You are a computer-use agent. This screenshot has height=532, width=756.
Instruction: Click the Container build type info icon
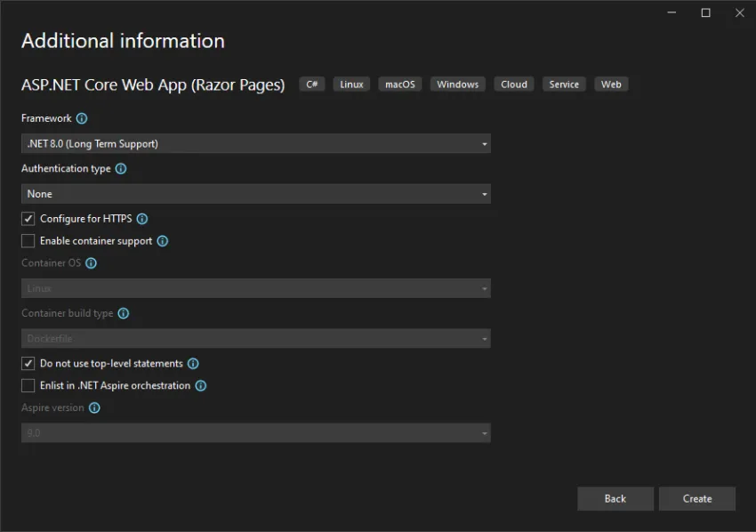coord(124,313)
